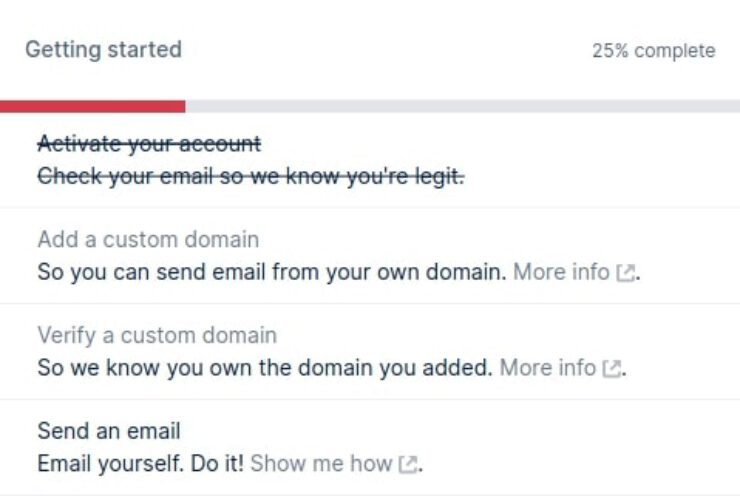Click the Do it! text
The image size is (740, 496).
(x=218, y=463)
